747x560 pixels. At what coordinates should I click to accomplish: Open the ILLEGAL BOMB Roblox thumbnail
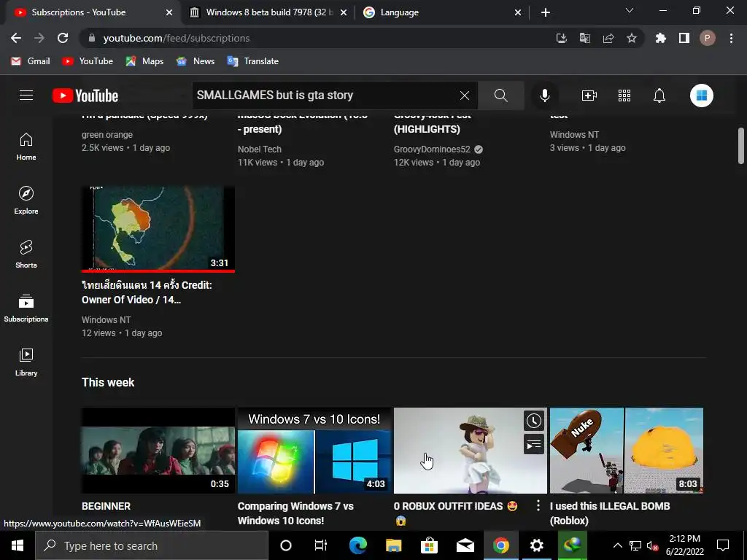pyautogui.click(x=627, y=451)
